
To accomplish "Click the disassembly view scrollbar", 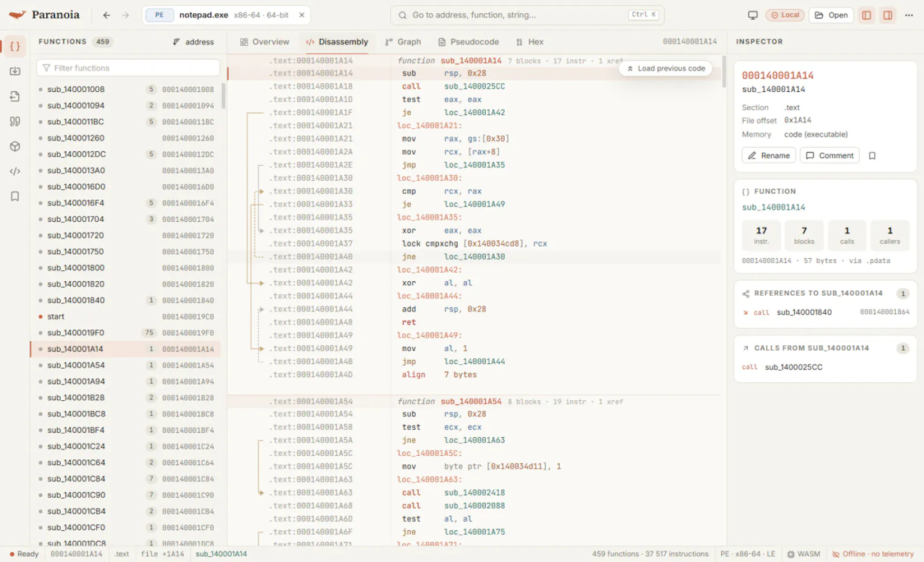I will (724, 72).
